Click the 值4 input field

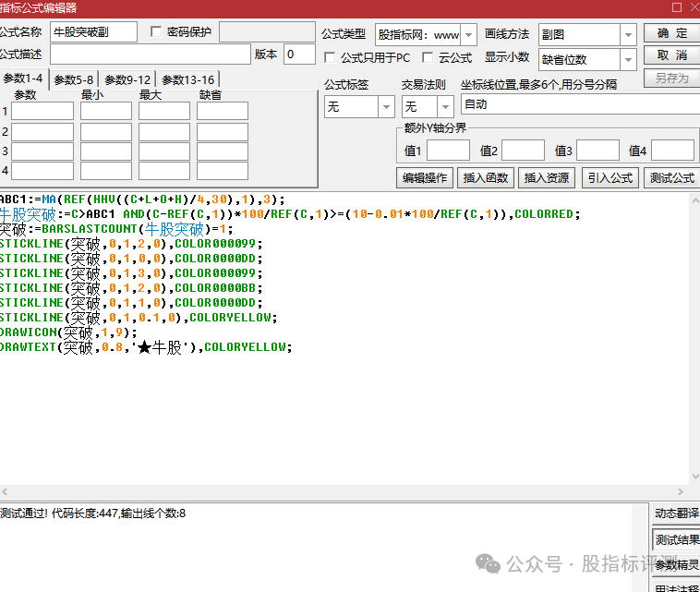pos(672,151)
